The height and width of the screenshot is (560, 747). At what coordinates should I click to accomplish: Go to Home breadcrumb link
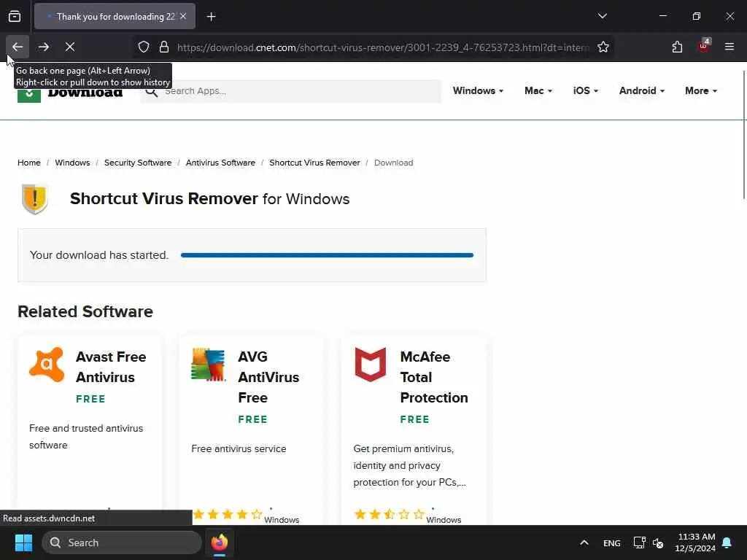29,163
